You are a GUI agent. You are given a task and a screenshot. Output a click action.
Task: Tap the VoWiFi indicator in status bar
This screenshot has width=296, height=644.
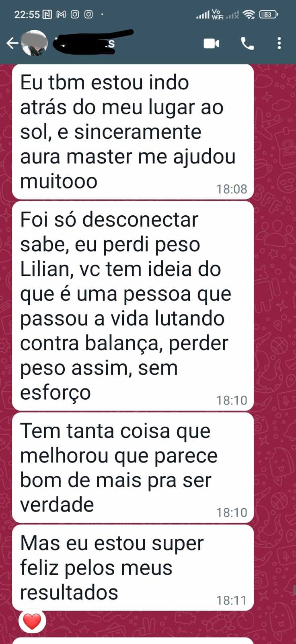217,14
